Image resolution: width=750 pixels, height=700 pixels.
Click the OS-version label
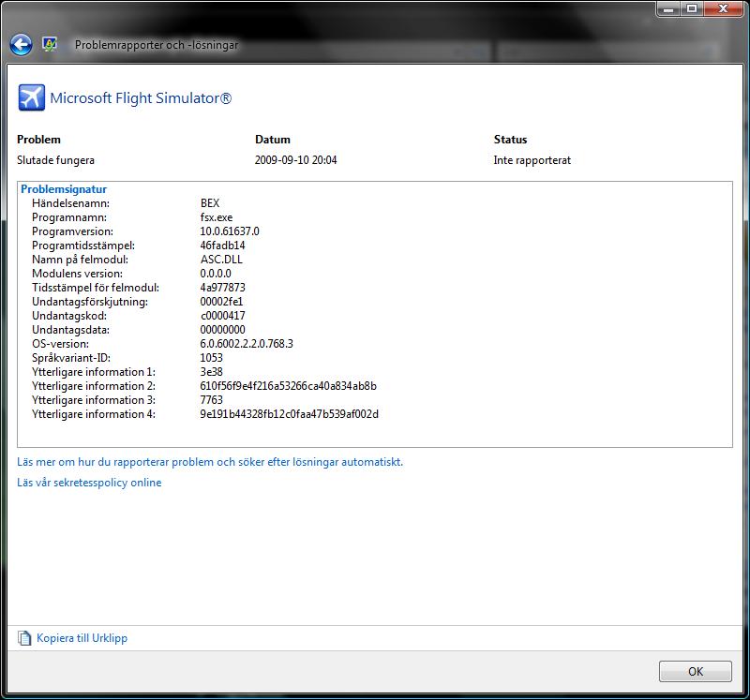pyautogui.click(x=60, y=344)
